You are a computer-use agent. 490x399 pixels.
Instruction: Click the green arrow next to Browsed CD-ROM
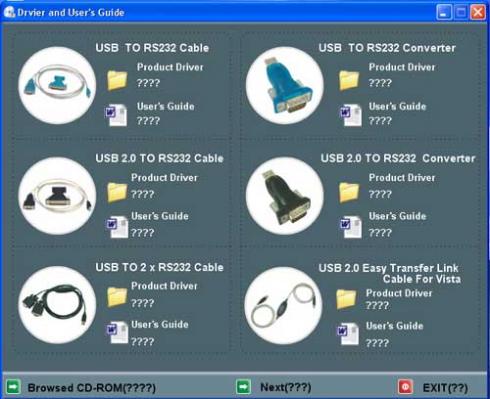[14, 387]
